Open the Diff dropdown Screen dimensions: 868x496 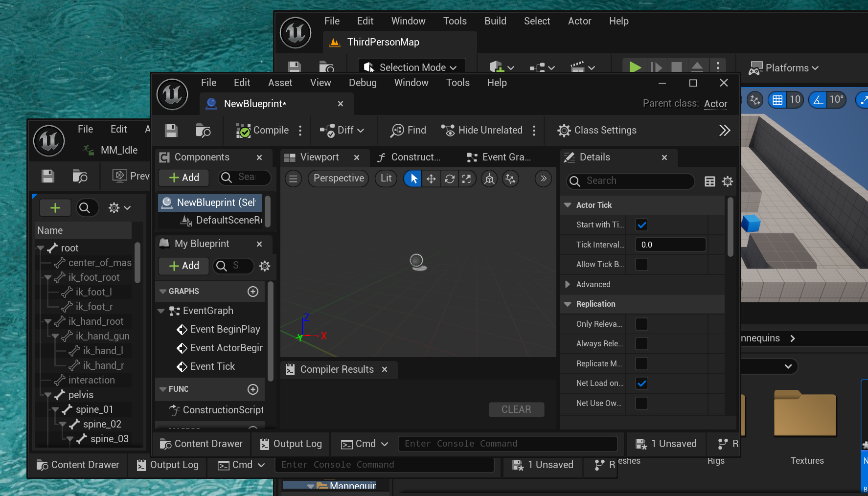point(342,130)
